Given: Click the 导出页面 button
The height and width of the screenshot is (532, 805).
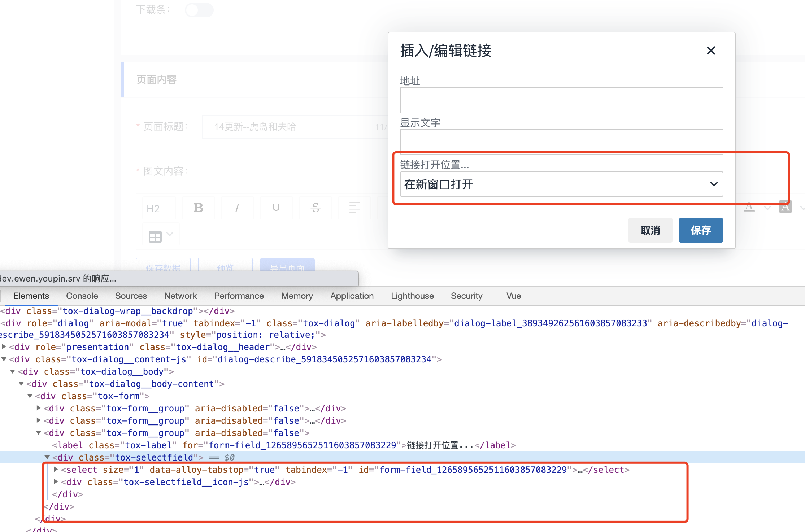Looking at the screenshot, I should [x=287, y=267].
